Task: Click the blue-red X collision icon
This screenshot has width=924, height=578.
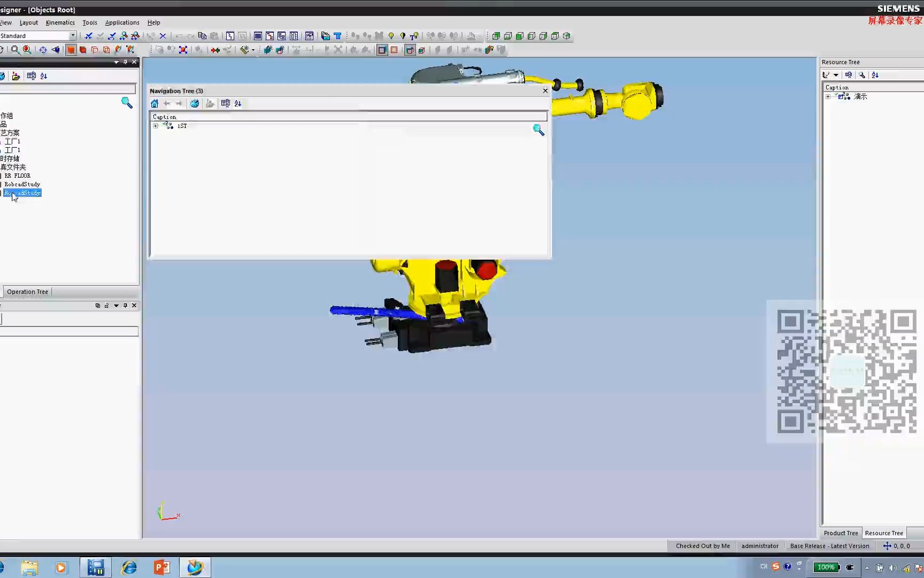Action: pos(183,50)
